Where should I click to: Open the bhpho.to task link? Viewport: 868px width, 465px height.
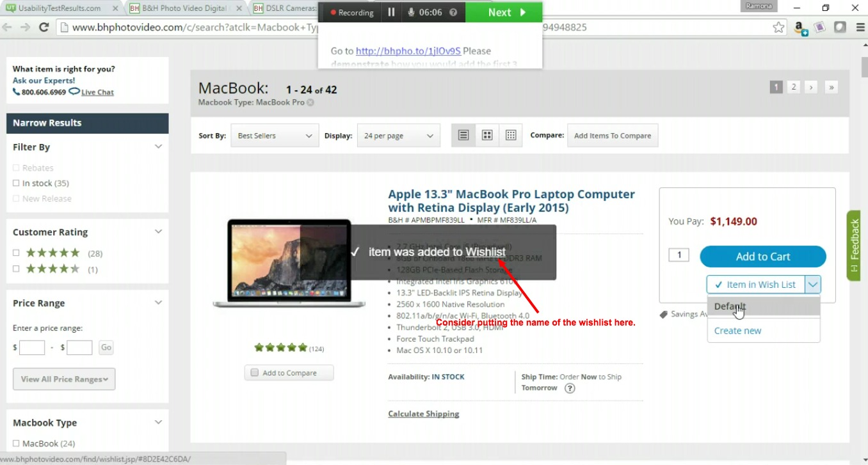pos(408,51)
